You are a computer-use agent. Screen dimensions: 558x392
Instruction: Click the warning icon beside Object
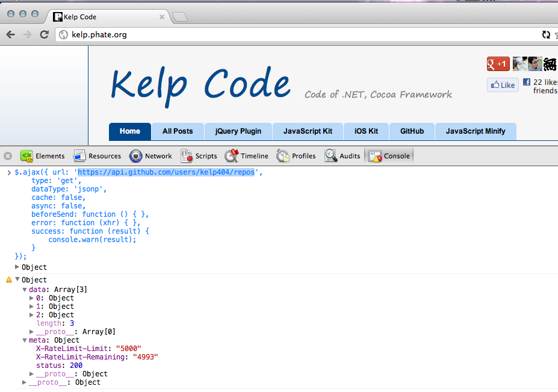9,279
